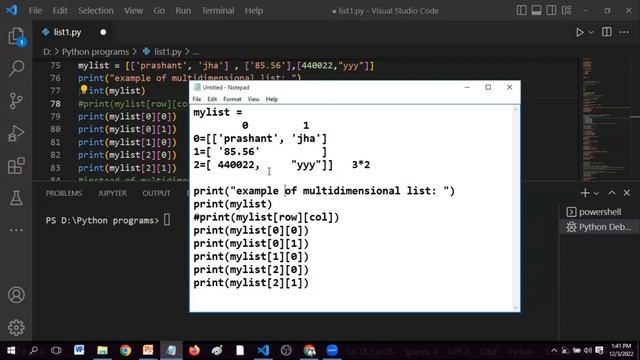The image size is (640, 360).
Task: Switch to OUTPUT panel tab
Action: 156,193
